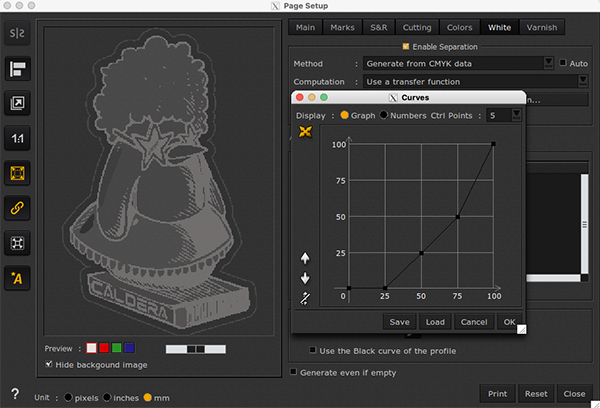Select the page layout alignment icon
This screenshot has width=600, height=408.
coord(17,69)
